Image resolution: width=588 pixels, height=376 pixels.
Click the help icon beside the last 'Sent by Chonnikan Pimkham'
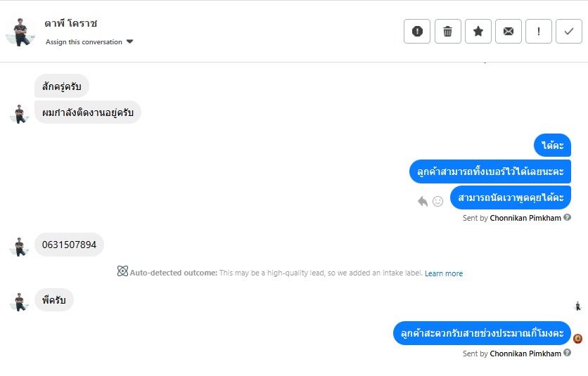point(568,354)
